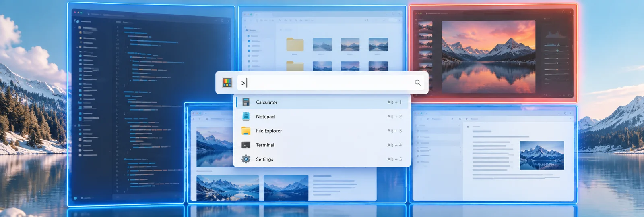The width and height of the screenshot is (644, 217).
Task: Click the magnifying glass search icon
Action: (x=417, y=83)
